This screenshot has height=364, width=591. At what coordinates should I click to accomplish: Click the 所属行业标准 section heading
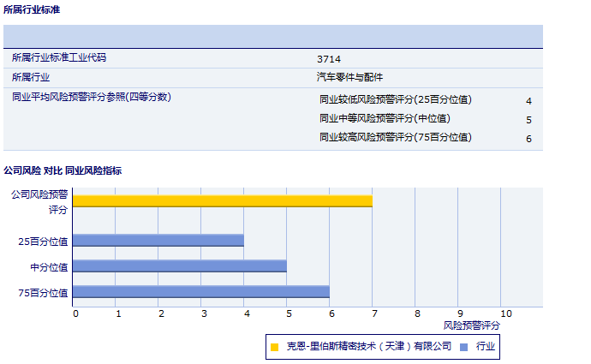(x=32, y=9)
